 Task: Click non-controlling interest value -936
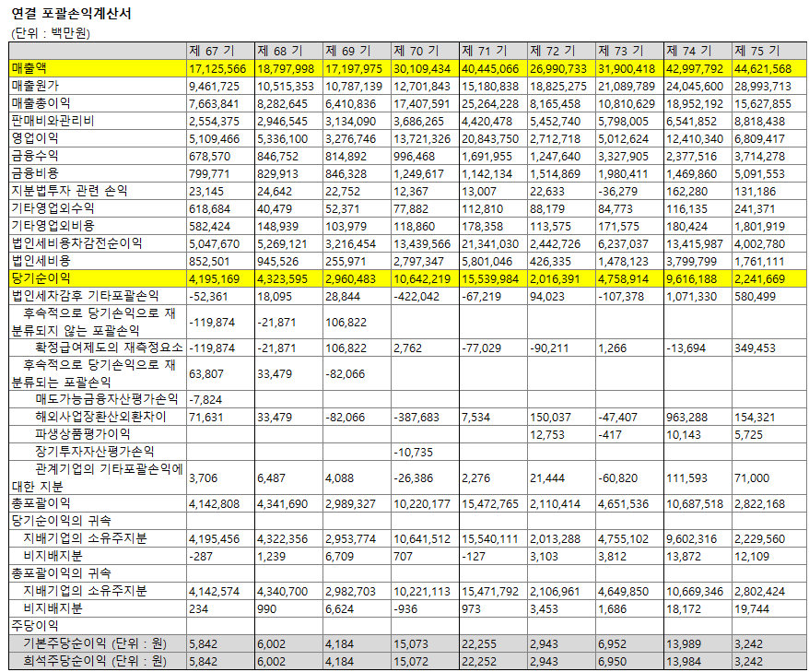pyautogui.click(x=405, y=609)
